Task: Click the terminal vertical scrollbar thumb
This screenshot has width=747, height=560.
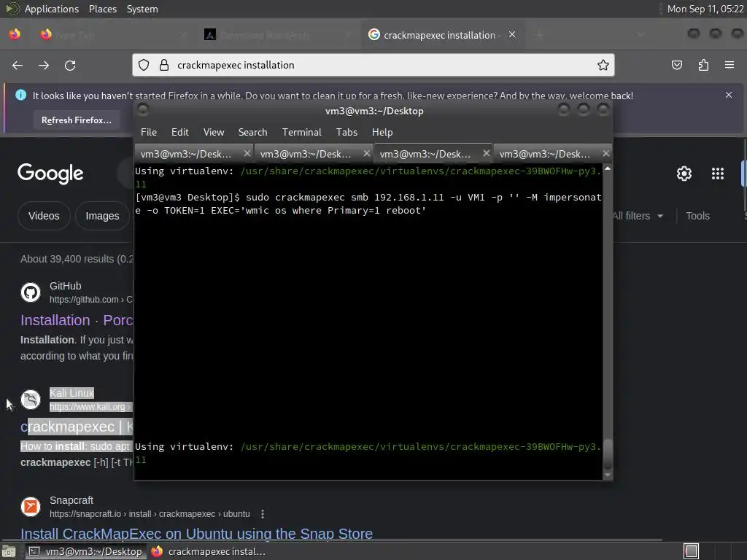Action: click(608, 454)
